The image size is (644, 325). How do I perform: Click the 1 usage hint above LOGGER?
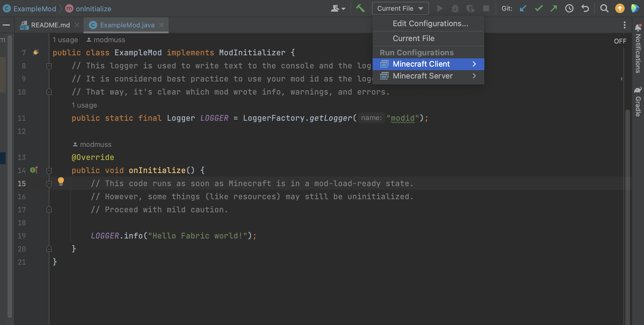84,105
